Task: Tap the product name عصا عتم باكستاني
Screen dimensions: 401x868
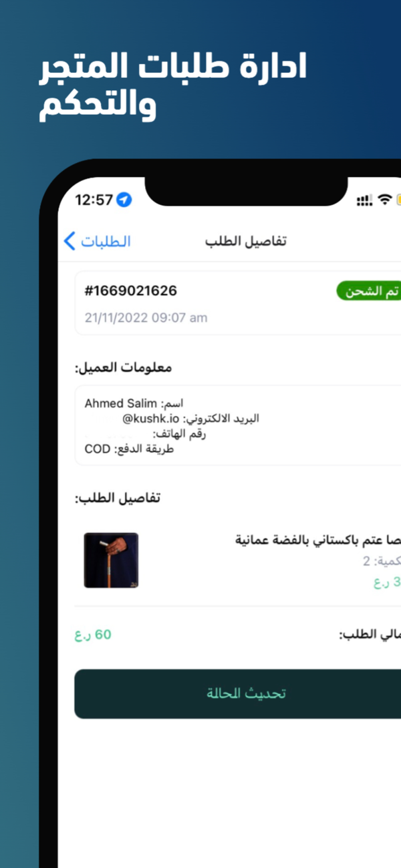Action: (x=318, y=539)
